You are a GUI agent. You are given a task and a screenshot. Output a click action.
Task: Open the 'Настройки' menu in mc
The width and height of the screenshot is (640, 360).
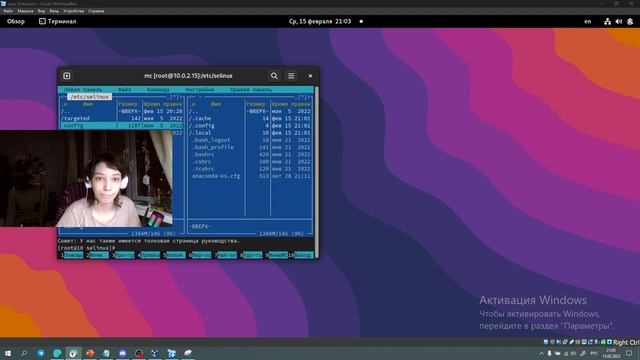click(200, 89)
